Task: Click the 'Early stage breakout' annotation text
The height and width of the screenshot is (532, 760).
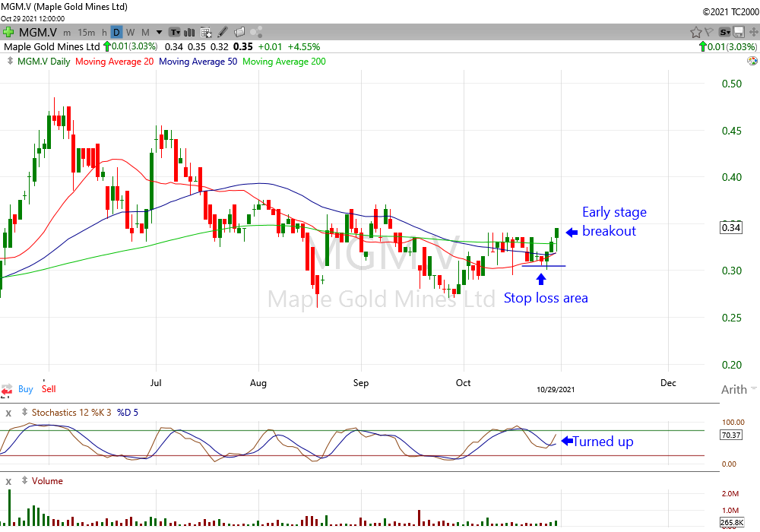Action: tap(614, 221)
